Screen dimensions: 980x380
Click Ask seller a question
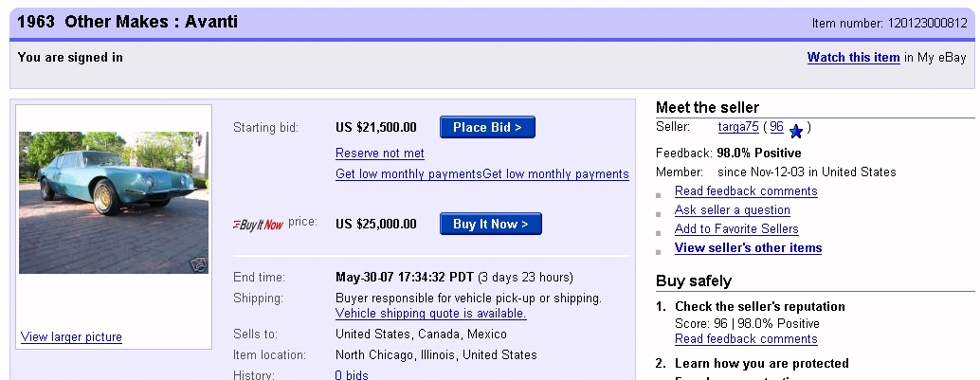(x=733, y=210)
